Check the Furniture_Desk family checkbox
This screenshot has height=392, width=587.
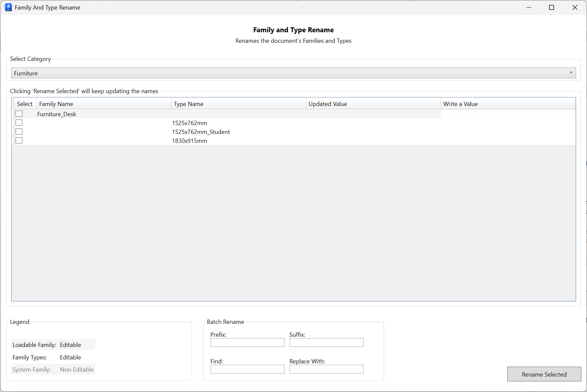click(19, 114)
